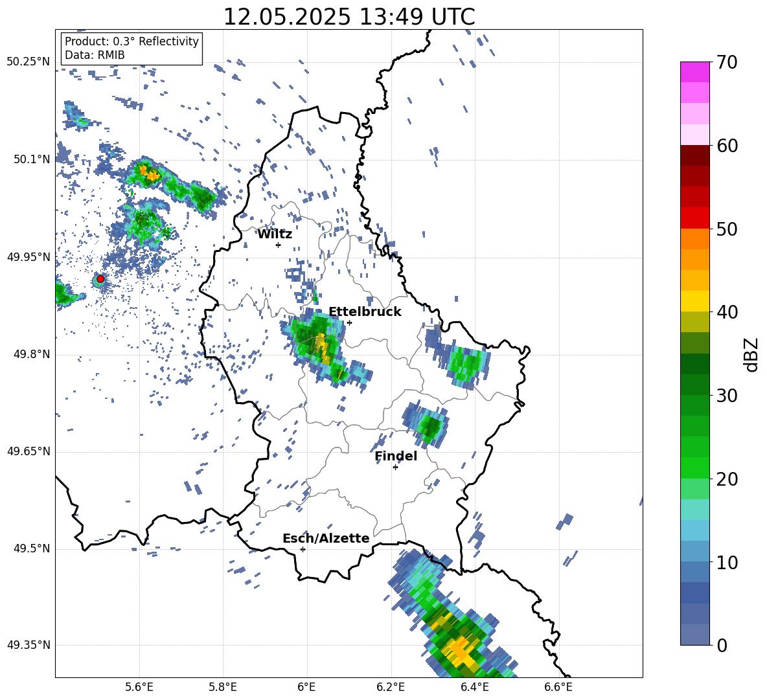Click the 49.35°N latitude label

29,645
